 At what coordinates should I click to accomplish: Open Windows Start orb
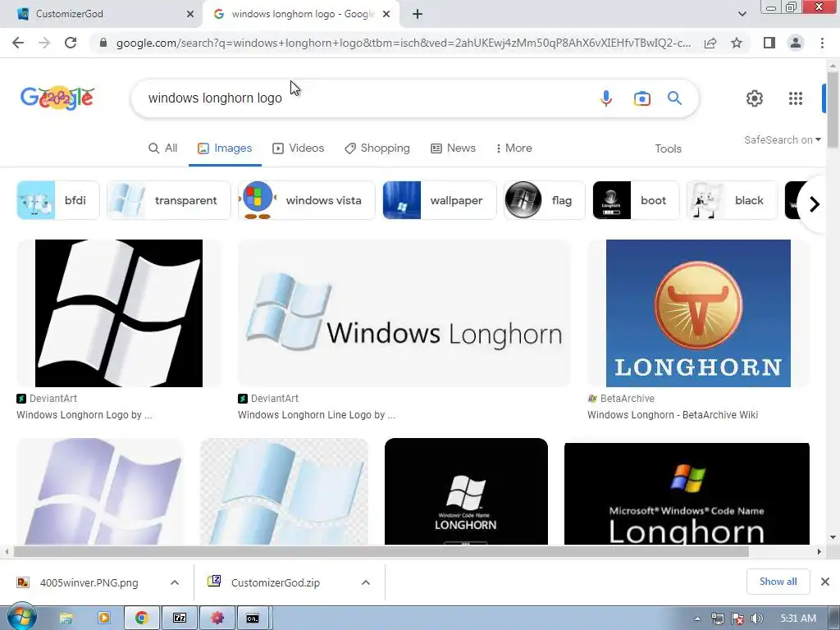click(x=21, y=618)
